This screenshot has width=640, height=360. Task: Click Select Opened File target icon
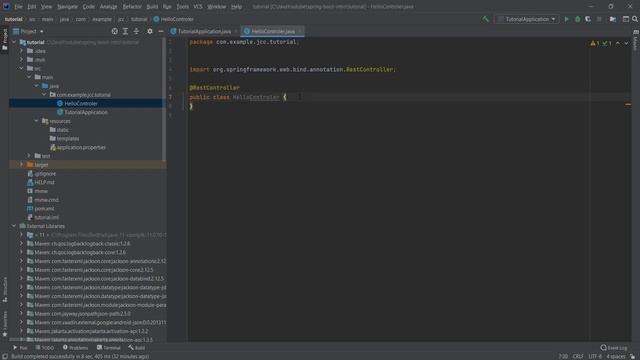click(115, 31)
